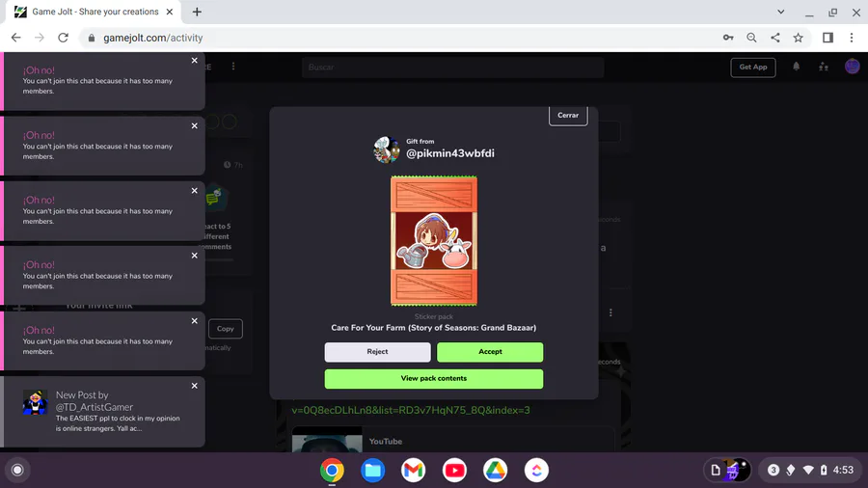Image resolution: width=868 pixels, height=488 pixels.
Task: Open the three-dot menu in top nav
Action: pyautogui.click(x=233, y=67)
